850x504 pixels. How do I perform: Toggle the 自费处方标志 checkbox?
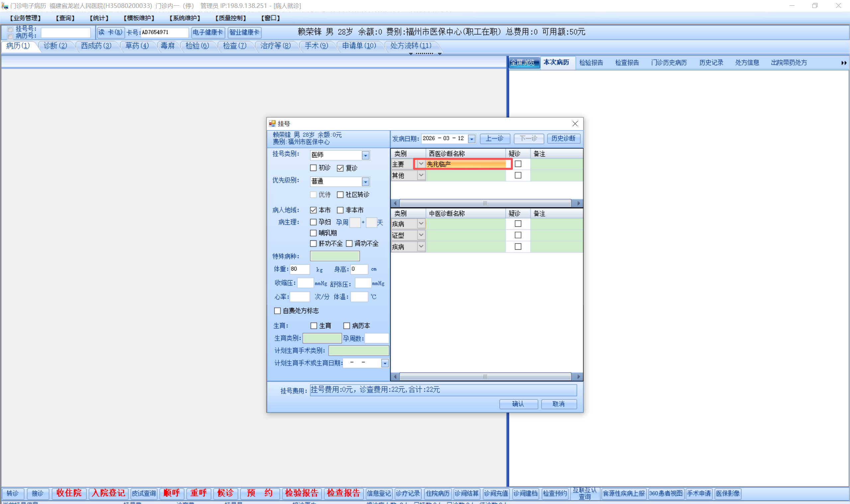pyautogui.click(x=277, y=311)
